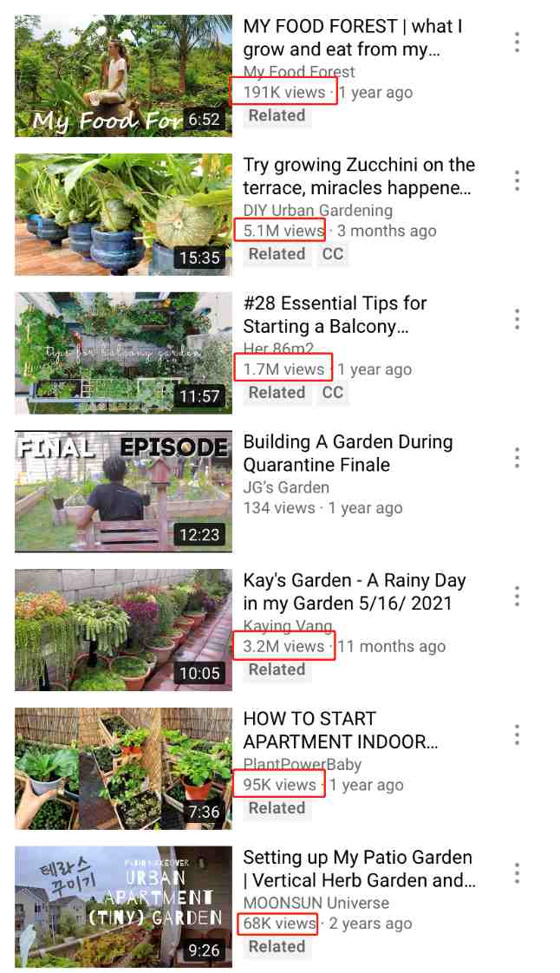Open the Final Episode garden thumbnail

(x=123, y=492)
